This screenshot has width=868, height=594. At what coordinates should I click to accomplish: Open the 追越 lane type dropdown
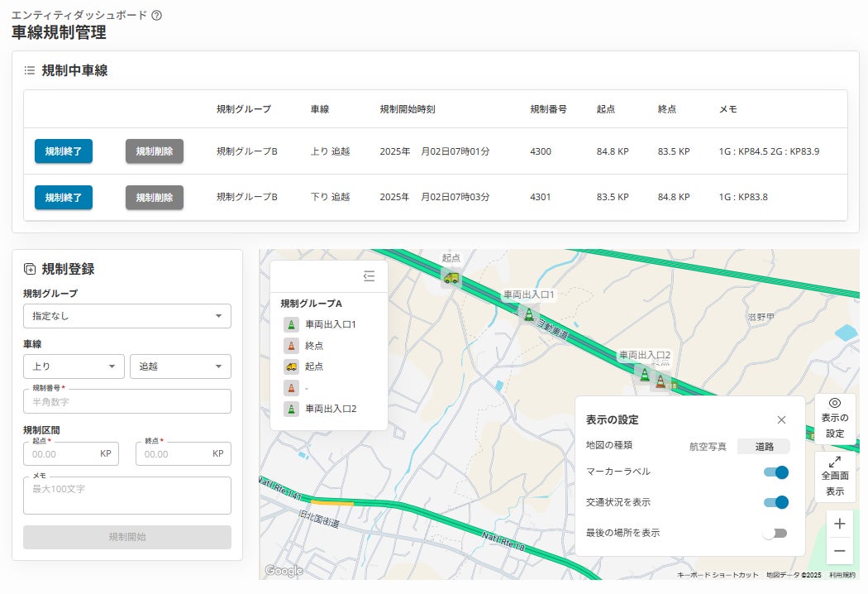coord(180,366)
